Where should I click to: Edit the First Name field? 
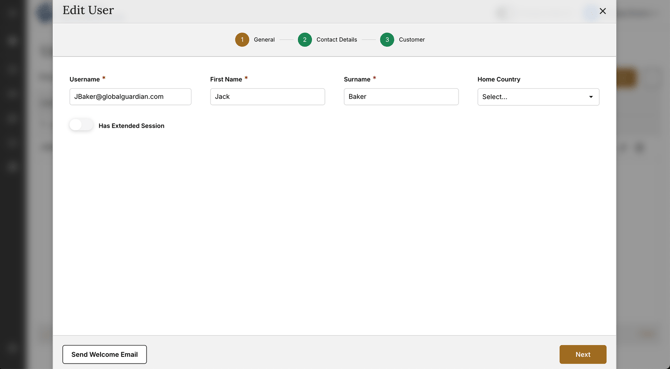pos(267,97)
